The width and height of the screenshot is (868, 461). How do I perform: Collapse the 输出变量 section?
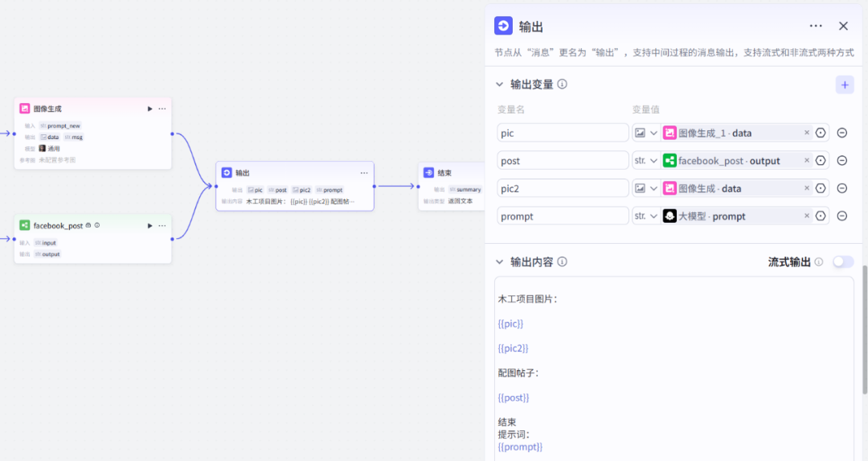499,84
